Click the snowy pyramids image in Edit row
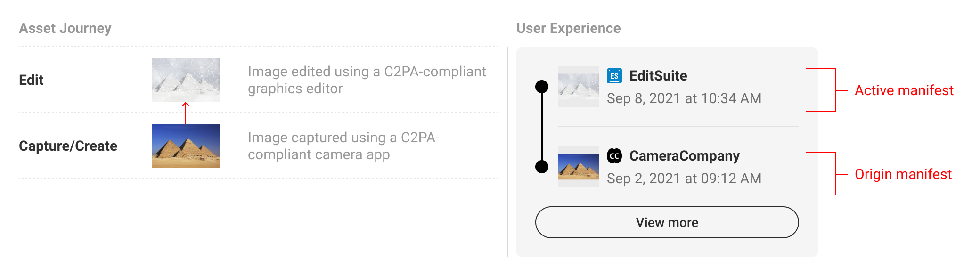980x276 pixels. (x=186, y=80)
